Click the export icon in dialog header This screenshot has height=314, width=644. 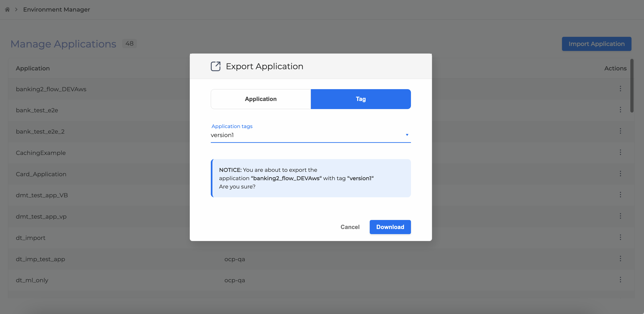pos(215,66)
